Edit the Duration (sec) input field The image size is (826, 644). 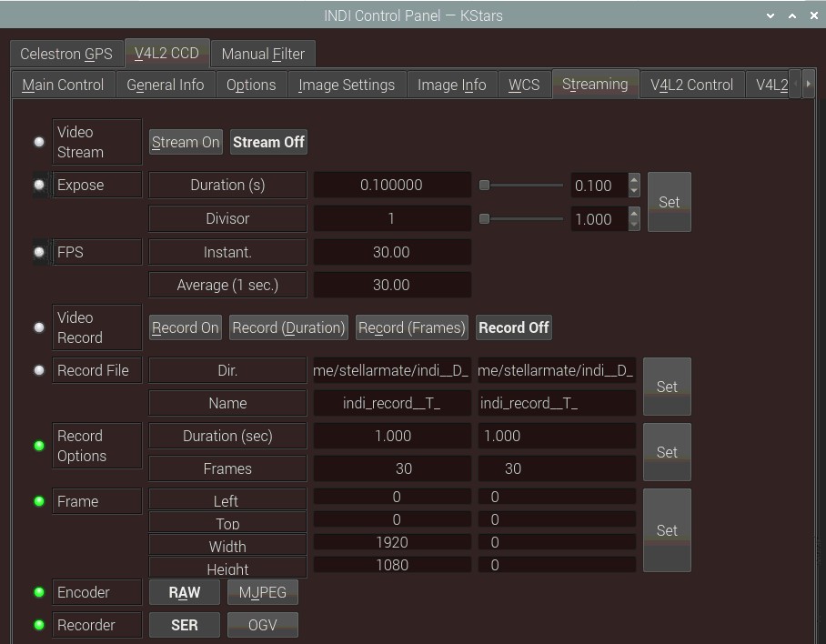(557, 436)
